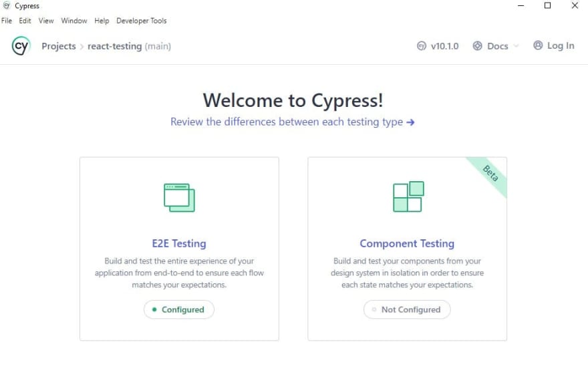Click the E2E Testing description text
Viewport: 588px width, 379px height.
click(179, 273)
